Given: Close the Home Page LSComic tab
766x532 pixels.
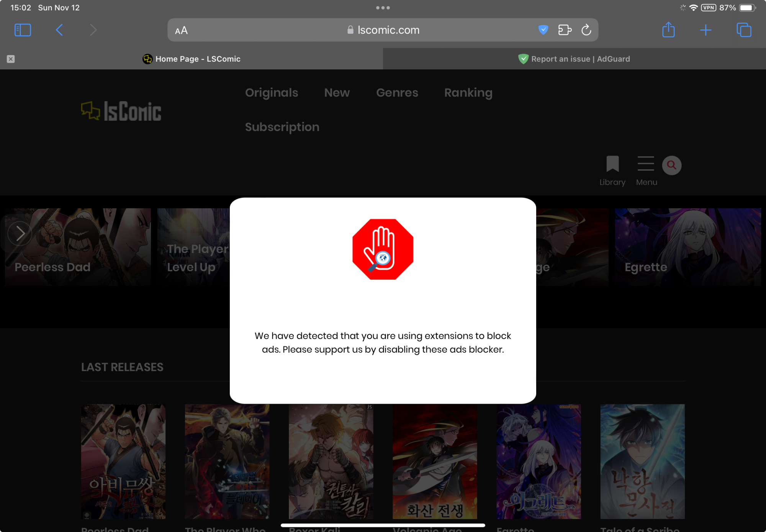Looking at the screenshot, I should tap(11, 59).
